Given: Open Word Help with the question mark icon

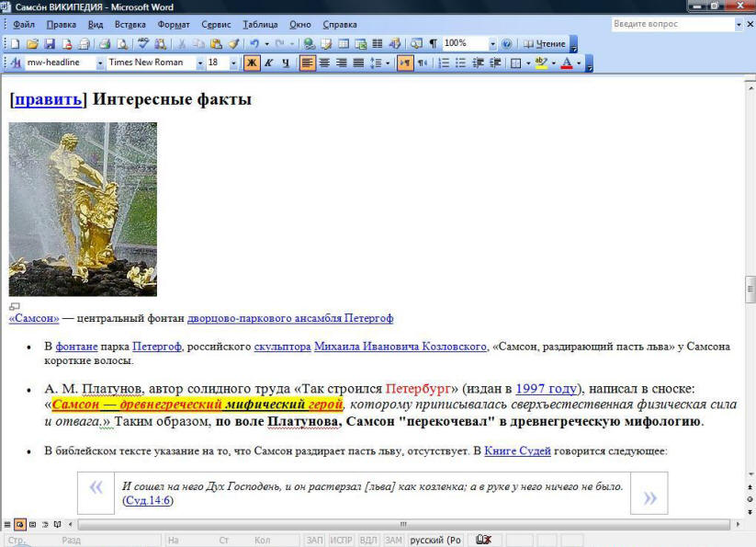Looking at the screenshot, I should 507,44.
